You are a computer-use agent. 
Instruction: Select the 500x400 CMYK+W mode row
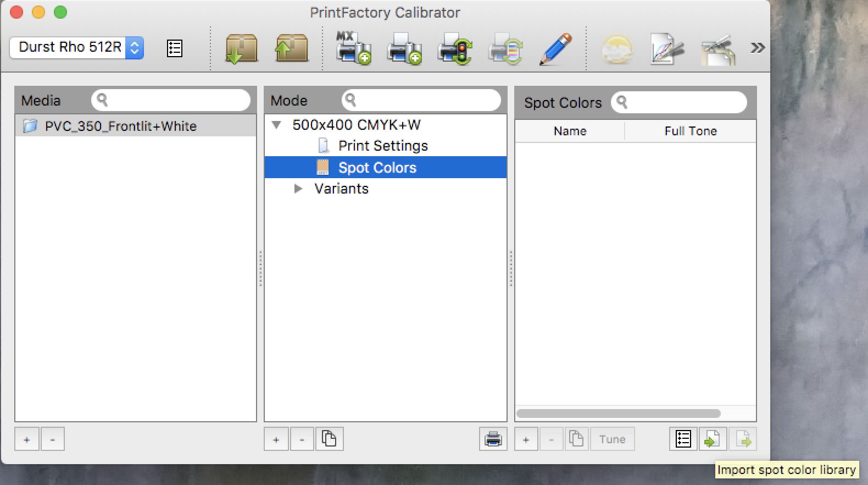tap(385, 125)
